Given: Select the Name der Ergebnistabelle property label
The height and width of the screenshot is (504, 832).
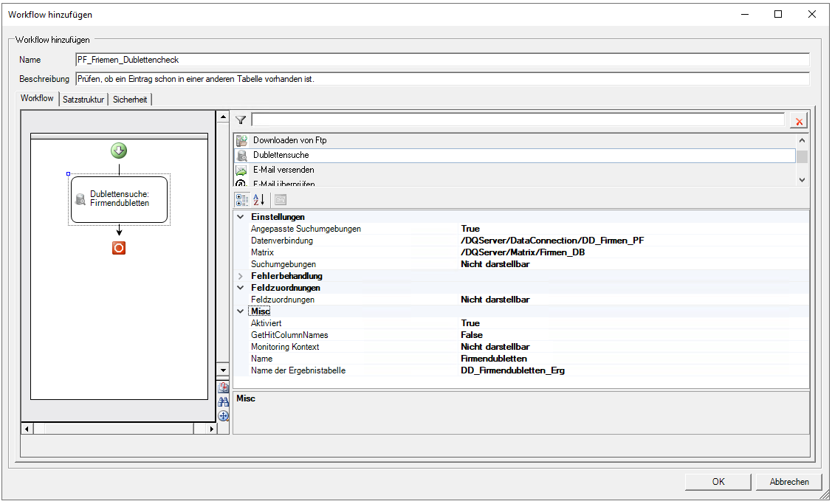Looking at the screenshot, I should [298, 370].
